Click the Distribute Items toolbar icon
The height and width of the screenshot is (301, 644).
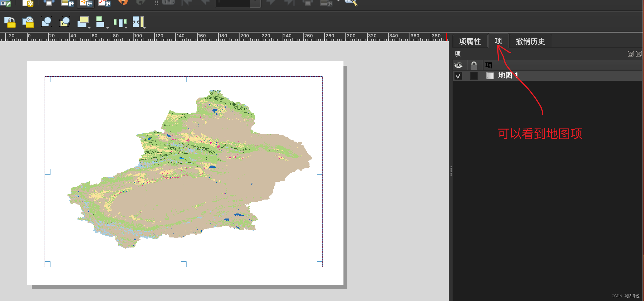(120, 22)
